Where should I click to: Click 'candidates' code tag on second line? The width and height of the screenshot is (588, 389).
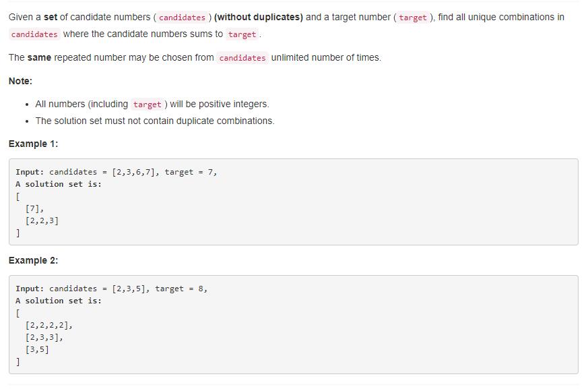34,34
